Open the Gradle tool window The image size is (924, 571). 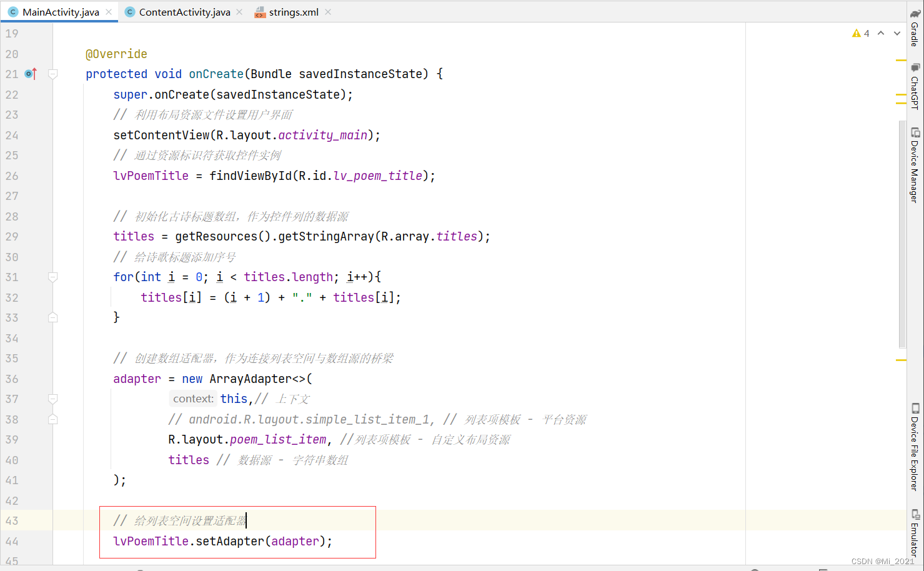click(915, 29)
